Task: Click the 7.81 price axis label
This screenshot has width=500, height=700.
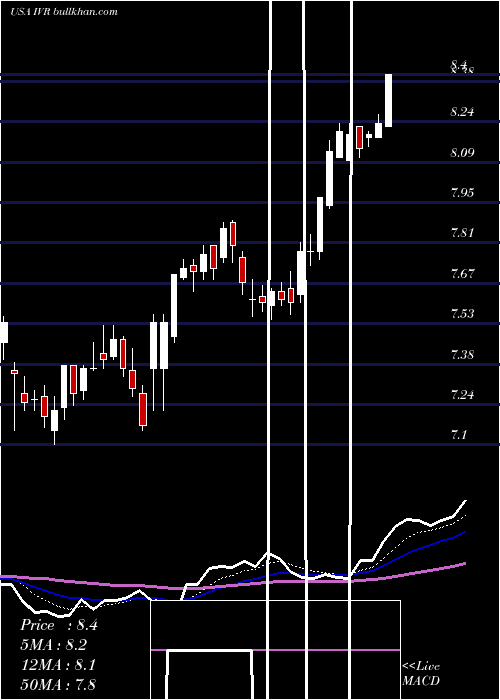Action: click(x=462, y=233)
